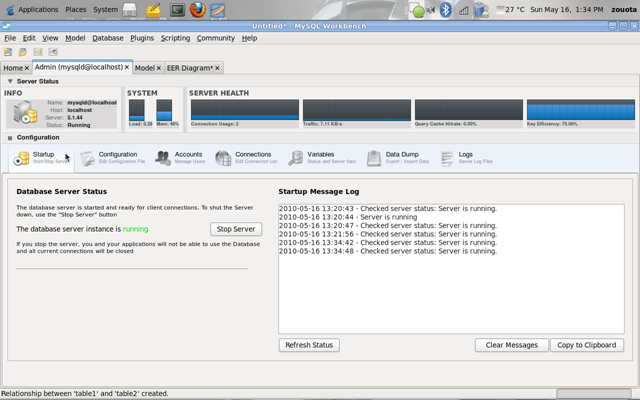The height and width of the screenshot is (400, 640).
Task: Close the Admin (mysqld@localhost) tab
Action: (127, 67)
